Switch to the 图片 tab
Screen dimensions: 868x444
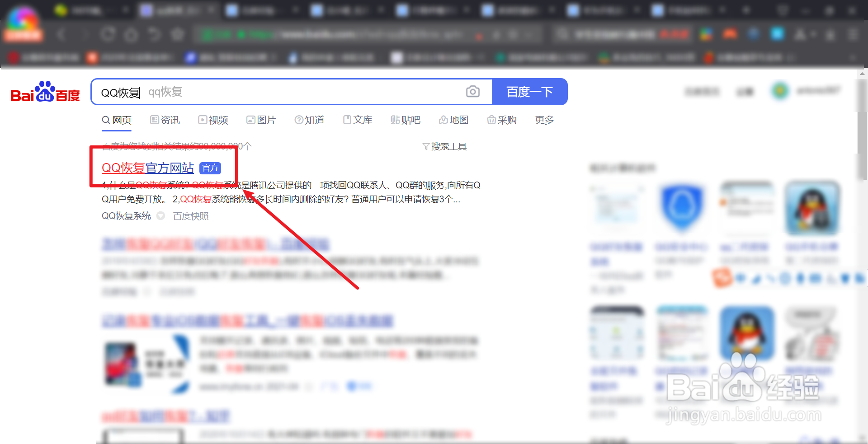pos(261,120)
